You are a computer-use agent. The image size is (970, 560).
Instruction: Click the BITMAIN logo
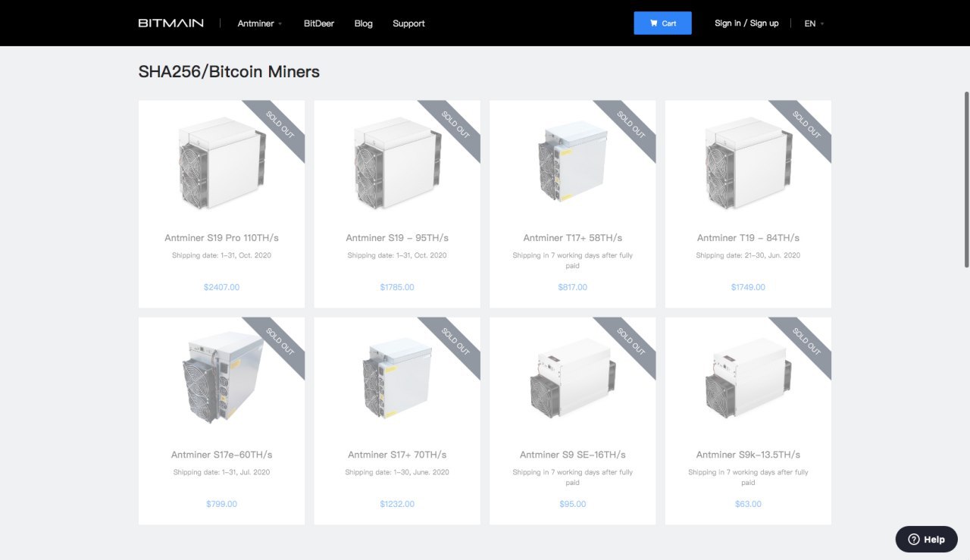tap(171, 23)
